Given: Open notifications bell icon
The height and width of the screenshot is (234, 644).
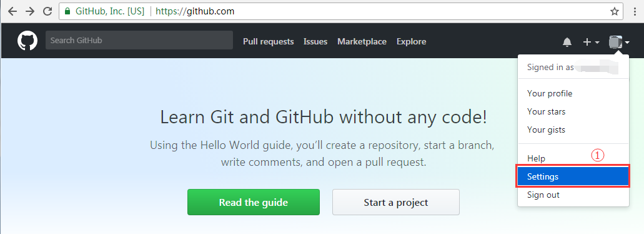Looking at the screenshot, I should [567, 41].
